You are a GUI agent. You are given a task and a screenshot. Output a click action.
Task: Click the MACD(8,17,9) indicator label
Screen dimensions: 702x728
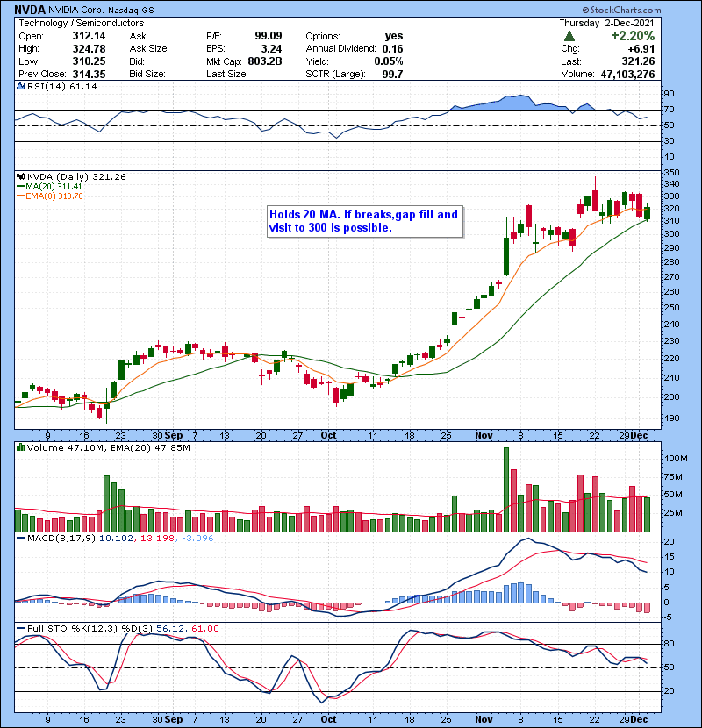(x=61, y=539)
